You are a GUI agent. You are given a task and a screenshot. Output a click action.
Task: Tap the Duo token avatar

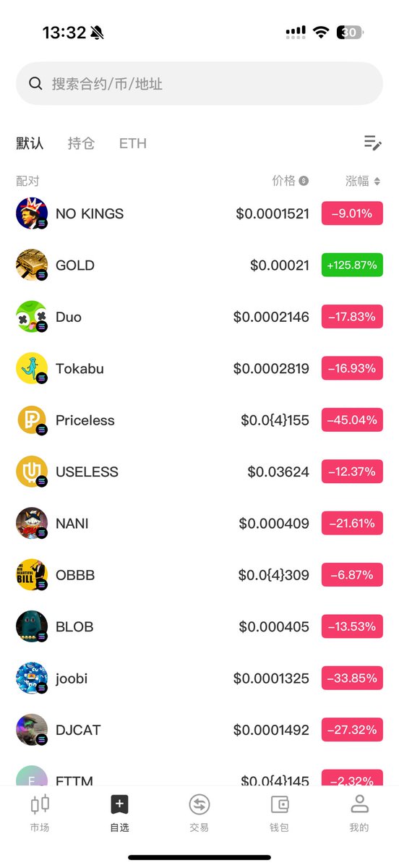[32, 317]
